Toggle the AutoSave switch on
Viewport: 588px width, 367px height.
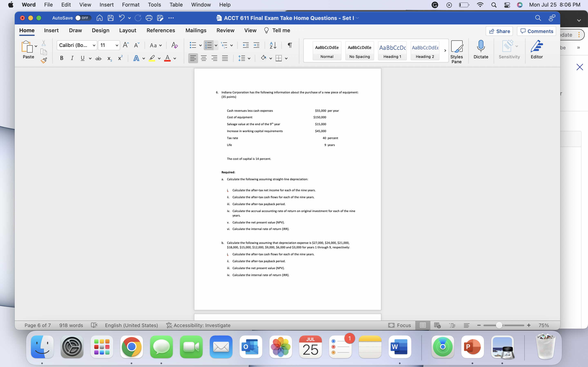(x=83, y=18)
